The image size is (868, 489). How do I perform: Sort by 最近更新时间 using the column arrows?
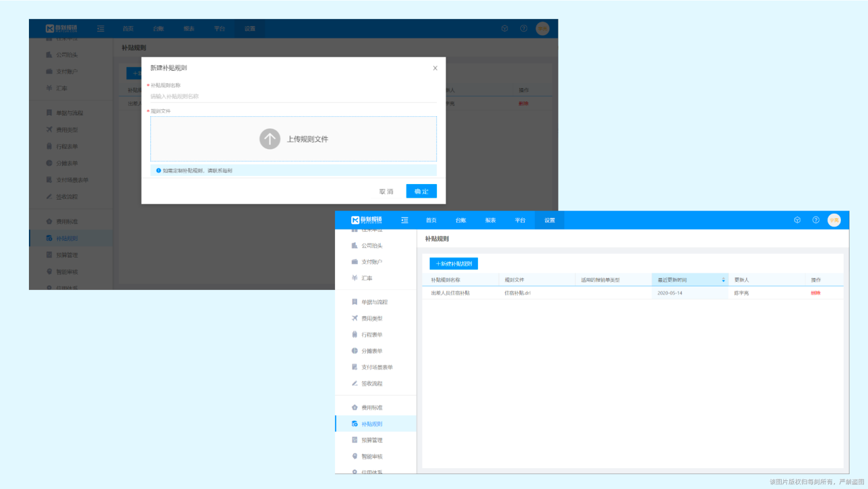[x=723, y=280]
